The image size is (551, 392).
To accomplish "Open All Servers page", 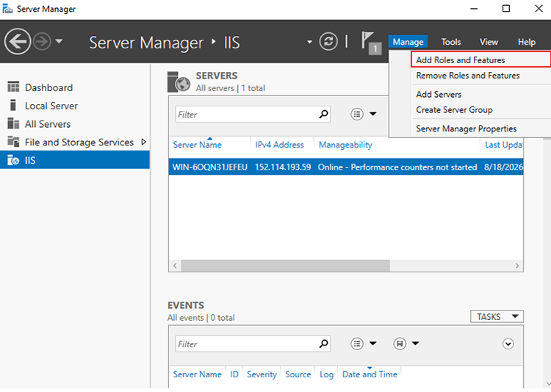I will [48, 124].
